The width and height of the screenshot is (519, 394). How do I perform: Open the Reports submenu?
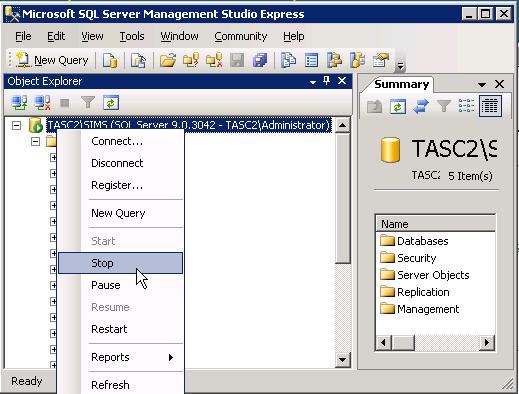coord(120,357)
